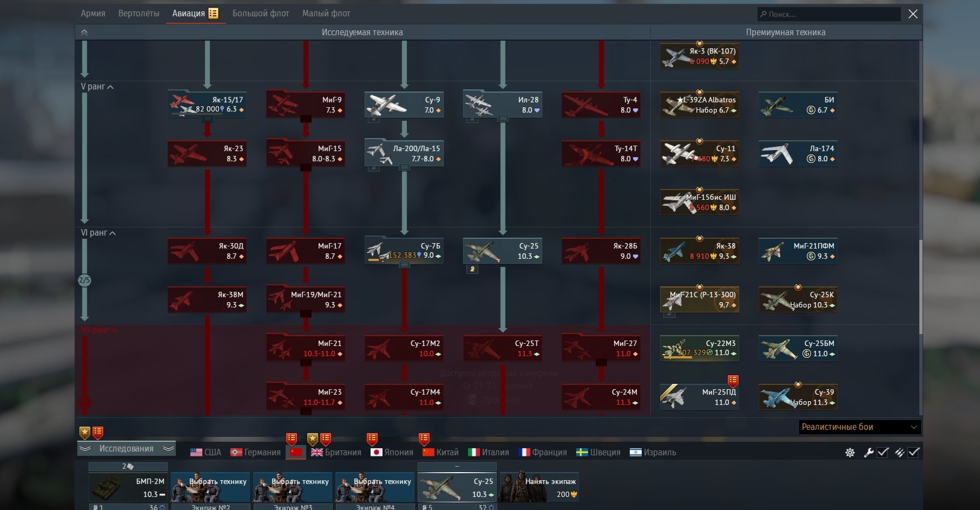Open the Большой флот tab
This screenshot has height=510, width=980.
point(261,14)
